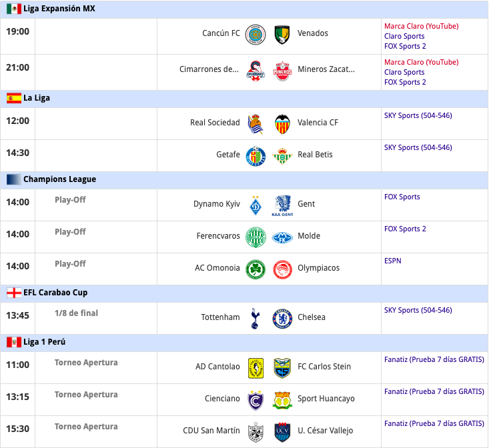The width and height of the screenshot is (489, 448).
Task: Click the AC Omonoia shamrock badge
Action: tap(256, 269)
